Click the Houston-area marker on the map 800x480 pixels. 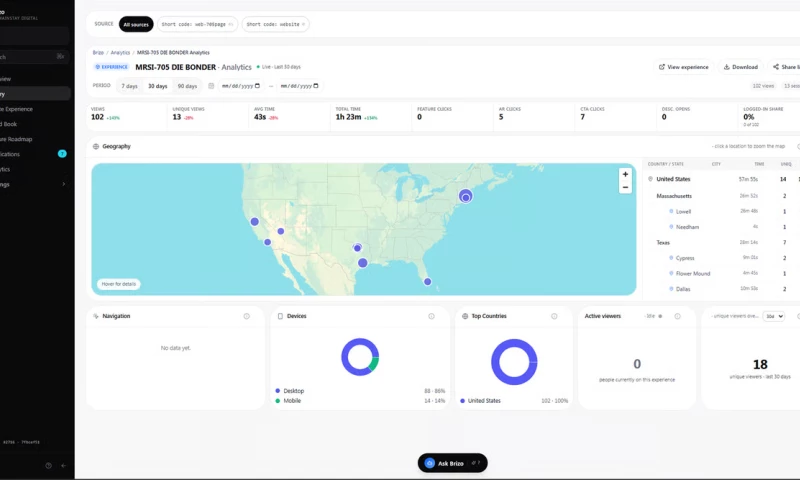point(363,263)
